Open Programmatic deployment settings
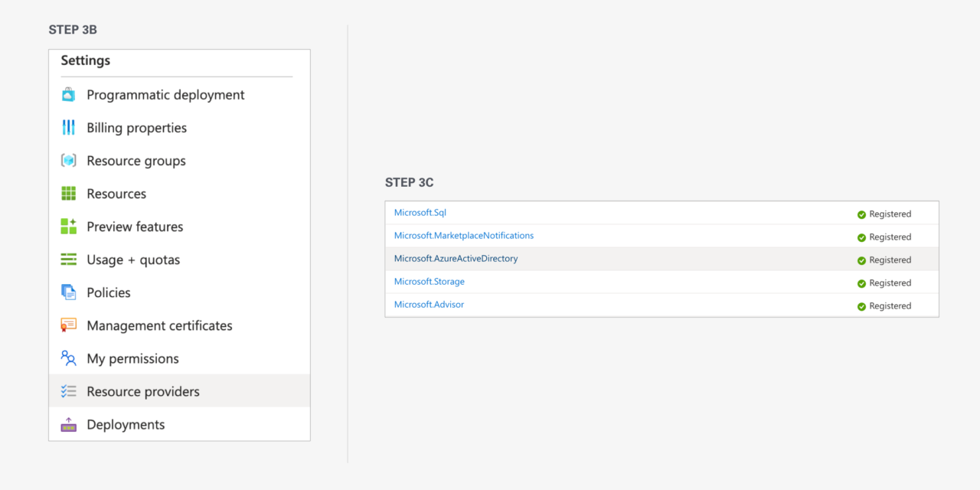The height and width of the screenshot is (490, 980). coord(179,95)
